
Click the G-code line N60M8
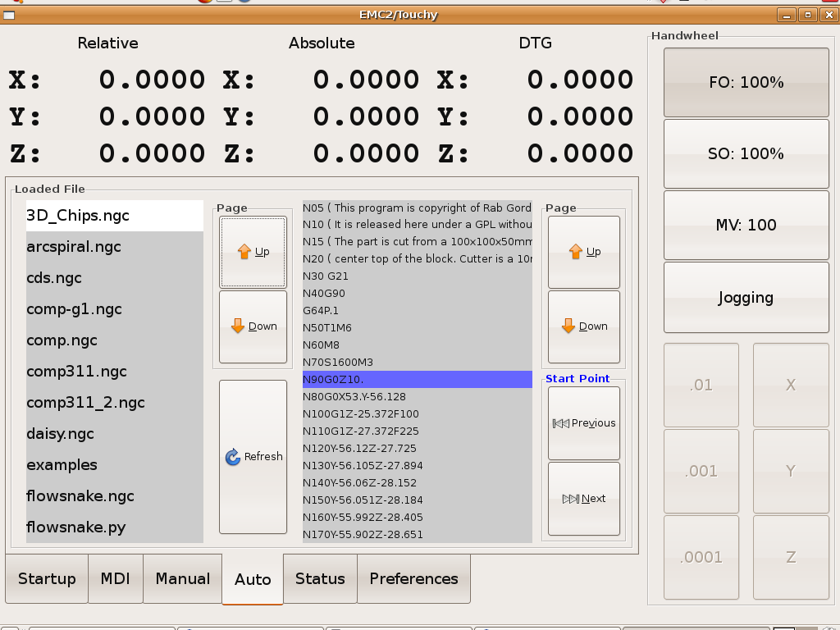[x=418, y=345]
